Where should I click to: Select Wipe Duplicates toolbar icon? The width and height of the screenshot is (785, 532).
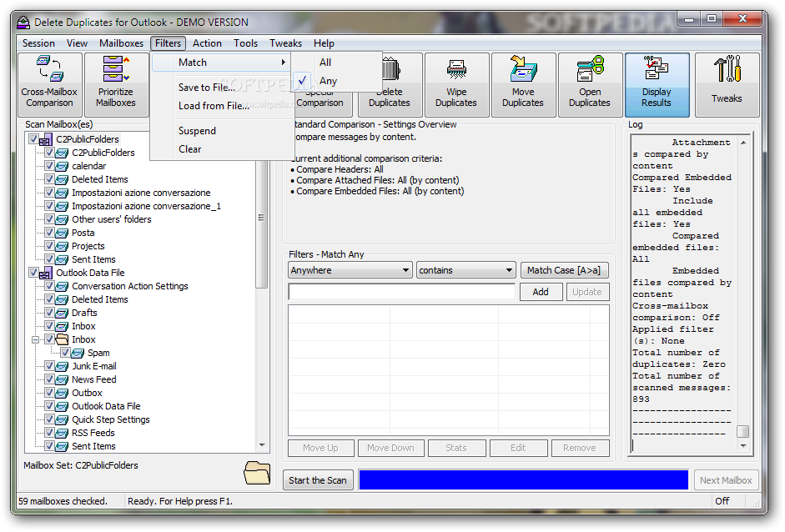coord(456,84)
